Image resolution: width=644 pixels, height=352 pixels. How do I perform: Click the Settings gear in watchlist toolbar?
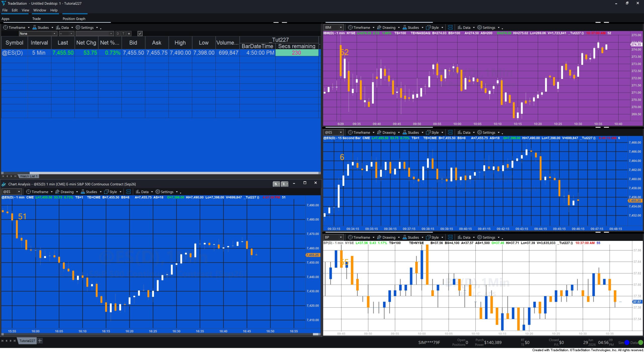tap(78, 27)
